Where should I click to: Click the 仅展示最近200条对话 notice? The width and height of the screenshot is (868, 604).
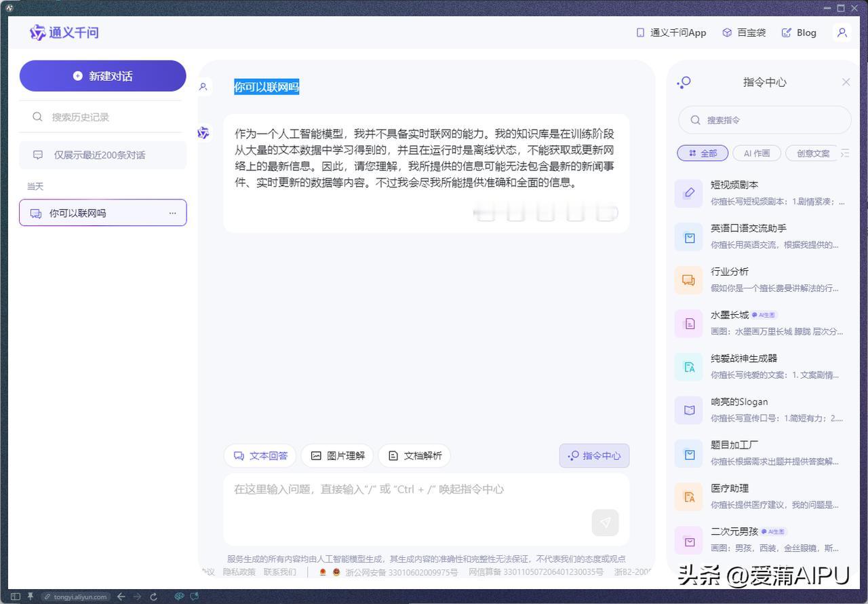click(x=102, y=155)
